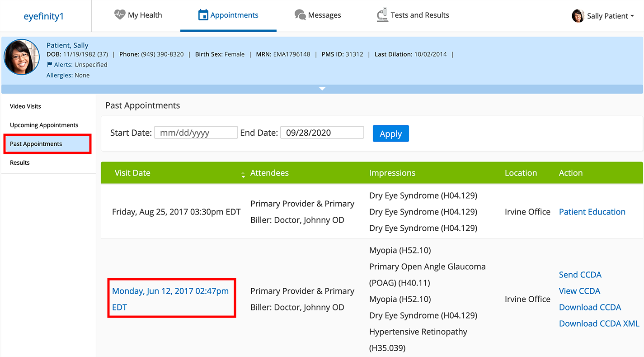Click the Start Date input field
This screenshot has height=357, width=644.
[196, 133]
